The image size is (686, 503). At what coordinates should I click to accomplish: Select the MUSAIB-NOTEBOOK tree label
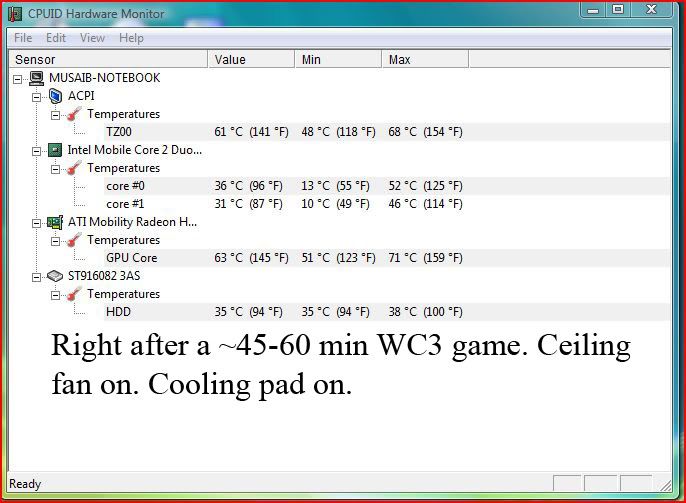point(105,78)
